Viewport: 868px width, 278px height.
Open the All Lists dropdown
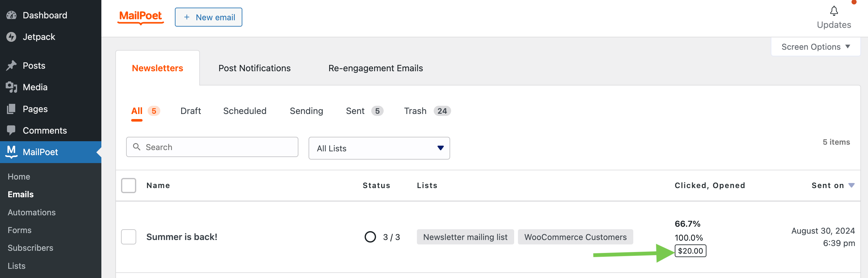coord(379,148)
